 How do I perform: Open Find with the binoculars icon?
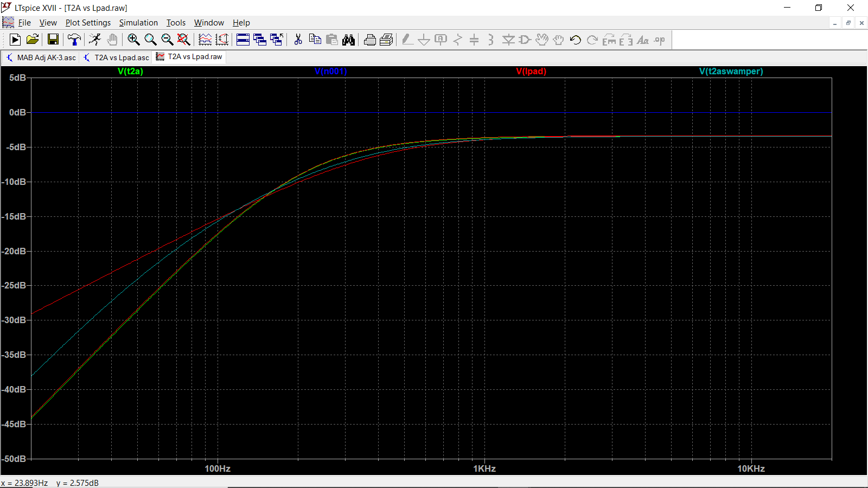pos(349,40)
